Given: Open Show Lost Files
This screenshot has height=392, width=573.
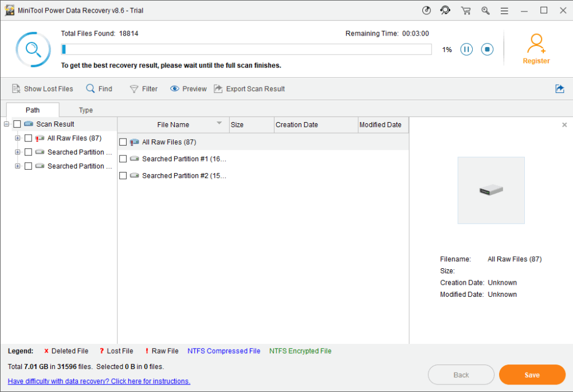Looking at the screenshot, I should point(42,89).
